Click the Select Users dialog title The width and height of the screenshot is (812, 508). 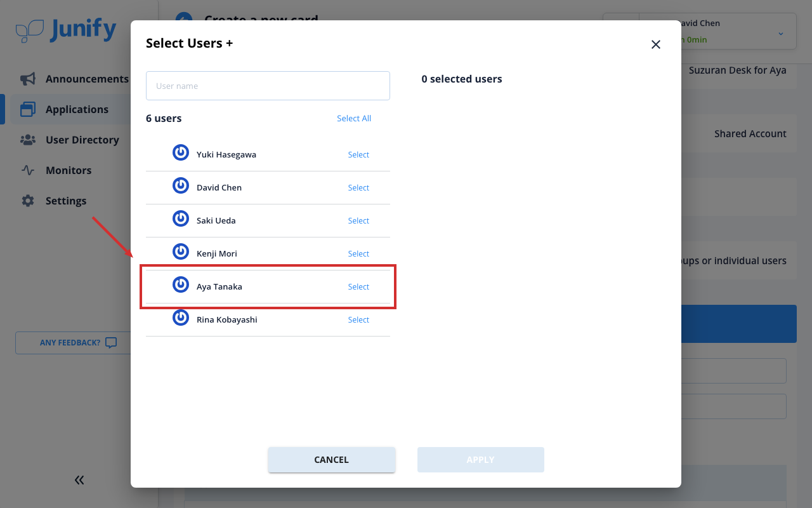coord(190,43)
